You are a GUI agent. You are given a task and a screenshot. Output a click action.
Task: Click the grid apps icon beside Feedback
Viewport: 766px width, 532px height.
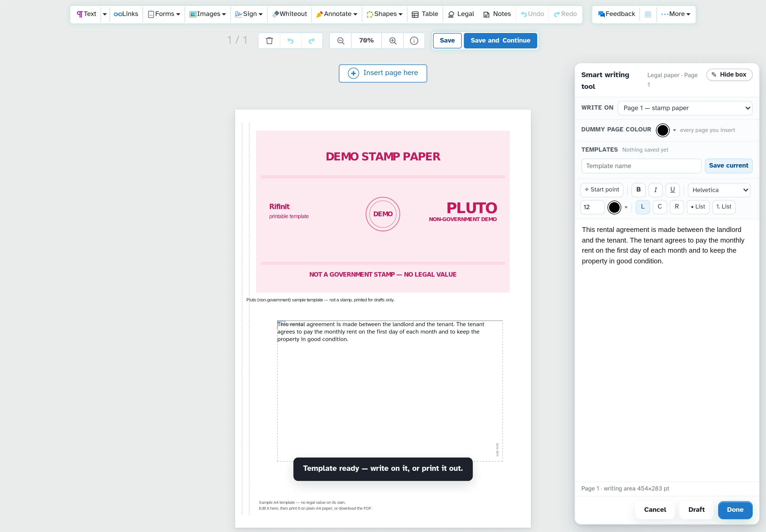(648, 14)
